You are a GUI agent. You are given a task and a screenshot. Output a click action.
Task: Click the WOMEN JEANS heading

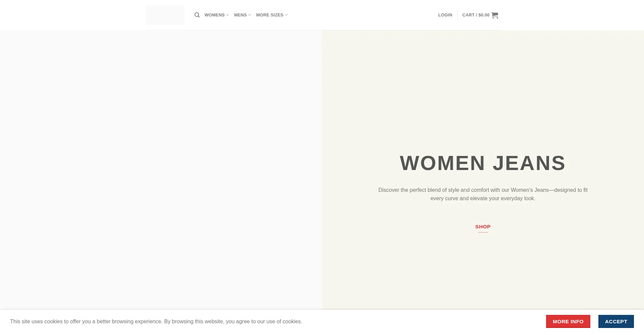[483, 163]
